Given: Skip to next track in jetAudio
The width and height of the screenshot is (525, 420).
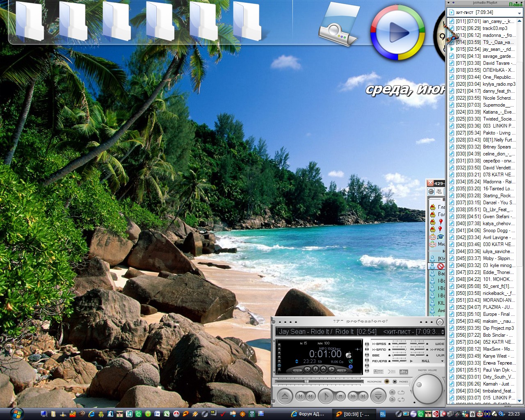Looking at the screenshot, I should (363, 396).
